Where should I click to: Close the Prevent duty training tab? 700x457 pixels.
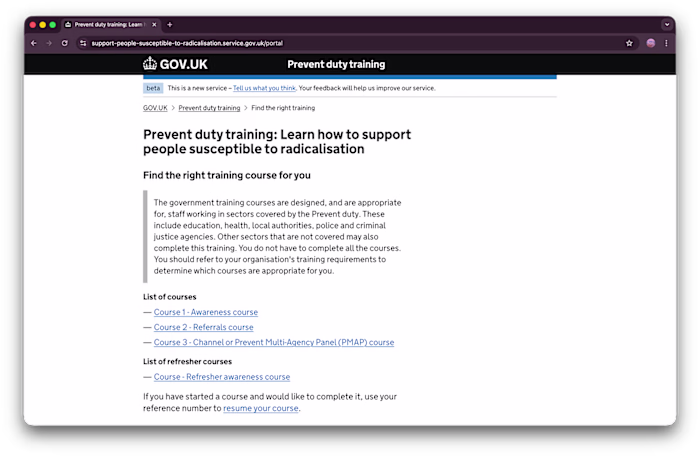[154, 25]
